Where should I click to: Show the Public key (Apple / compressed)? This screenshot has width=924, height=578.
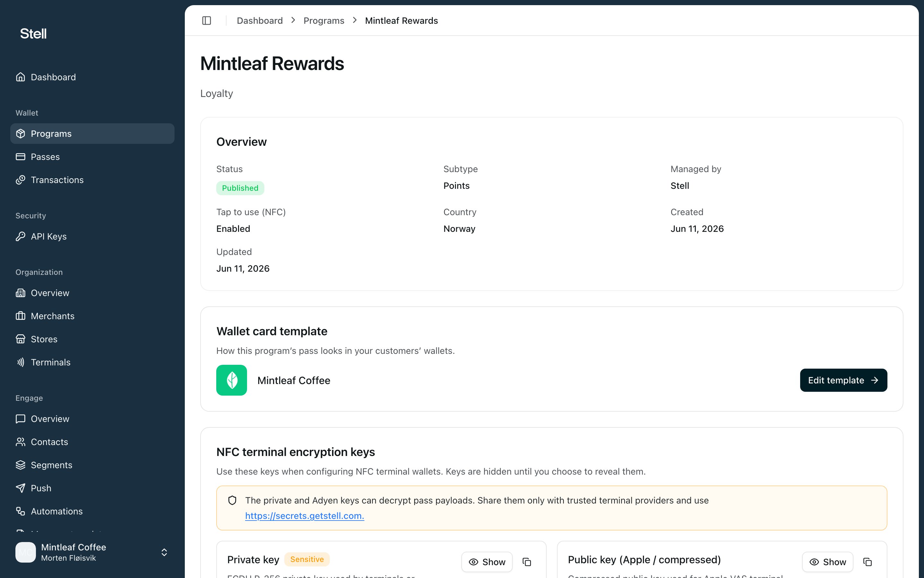[827, 562]
